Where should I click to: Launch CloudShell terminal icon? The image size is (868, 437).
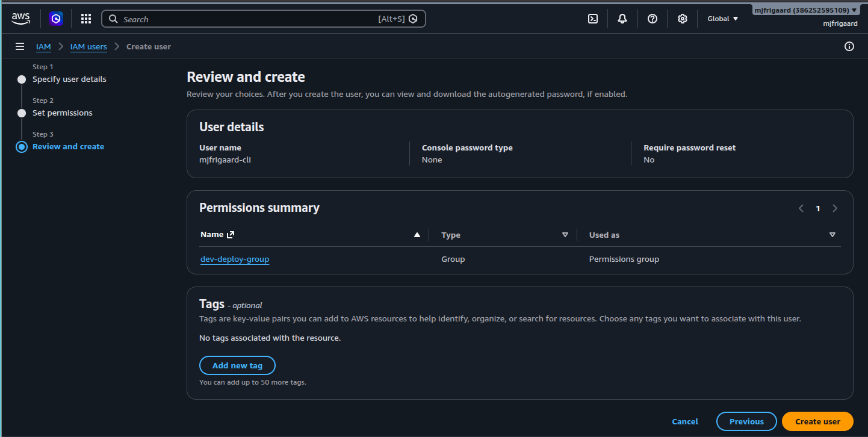593,19
